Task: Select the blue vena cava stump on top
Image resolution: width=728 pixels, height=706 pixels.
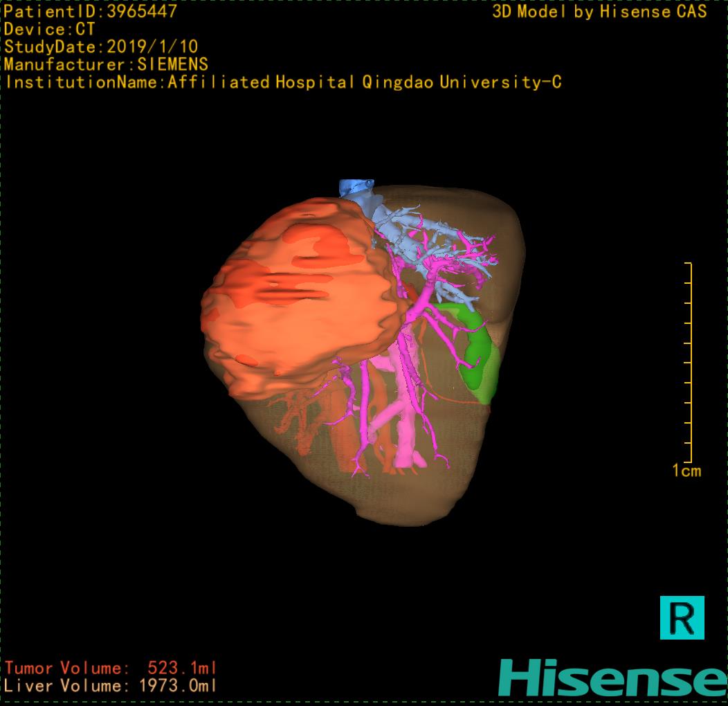Action: (355, 188)
